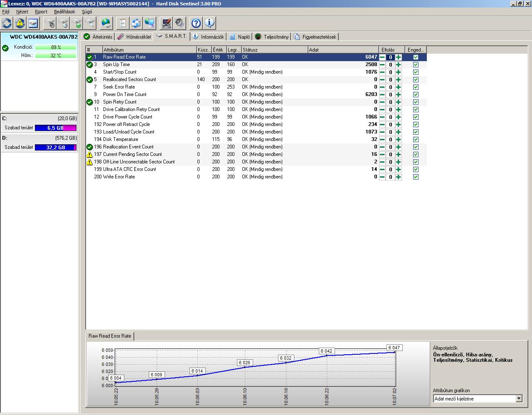
Task: Open the Riport menu
Action: coord(41,12)
